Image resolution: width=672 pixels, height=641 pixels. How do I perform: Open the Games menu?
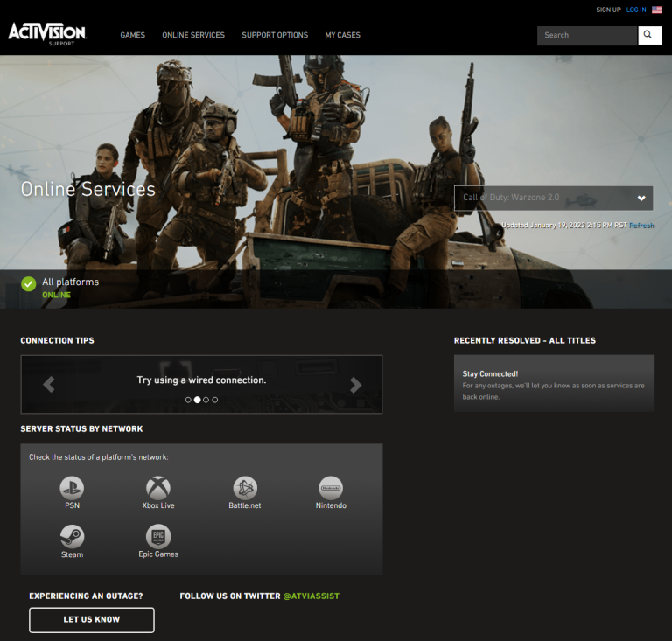[x=133, y=35]
